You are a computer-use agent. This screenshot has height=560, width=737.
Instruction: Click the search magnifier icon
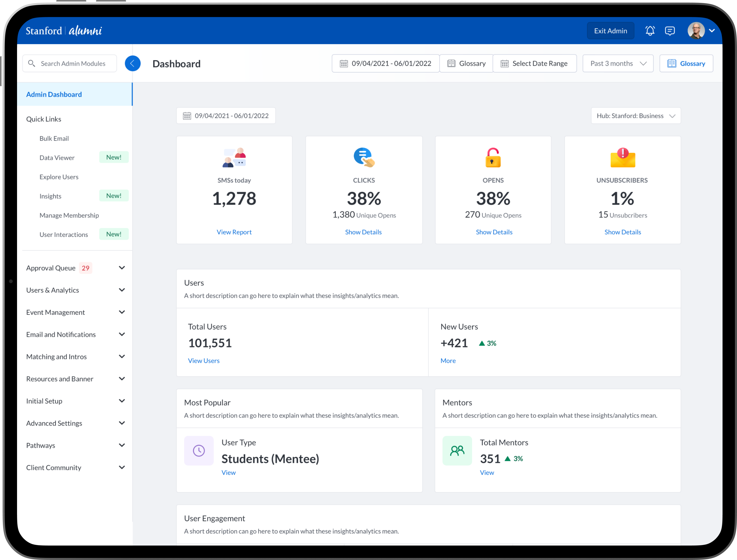(x=32, y=63)
